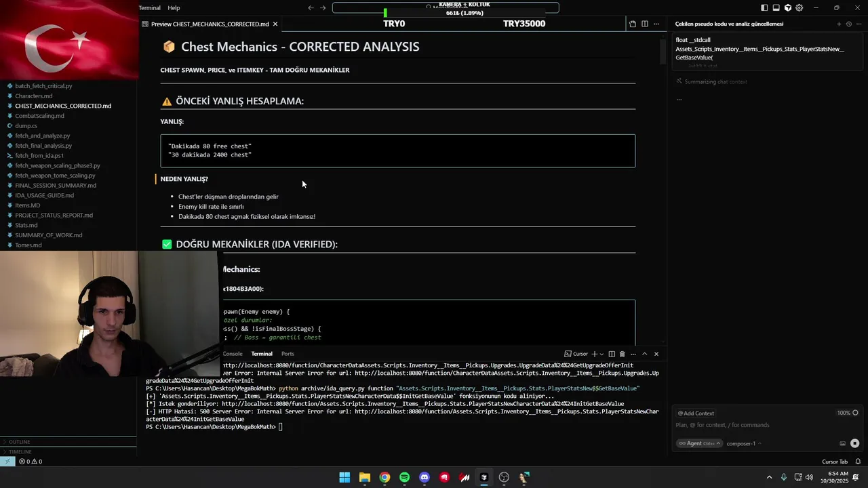
Task: Toggle the Cursor AI pane icon
Action: pos(787,8)
